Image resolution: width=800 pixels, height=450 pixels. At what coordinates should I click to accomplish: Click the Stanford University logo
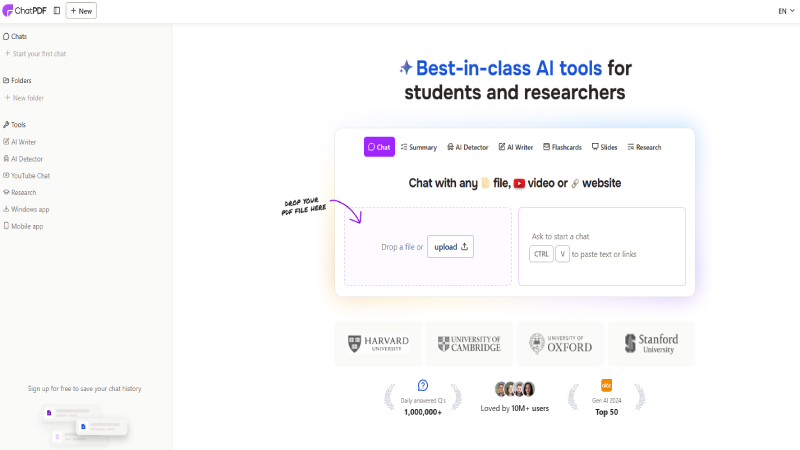pyautogui.click(x=652, y=343)
